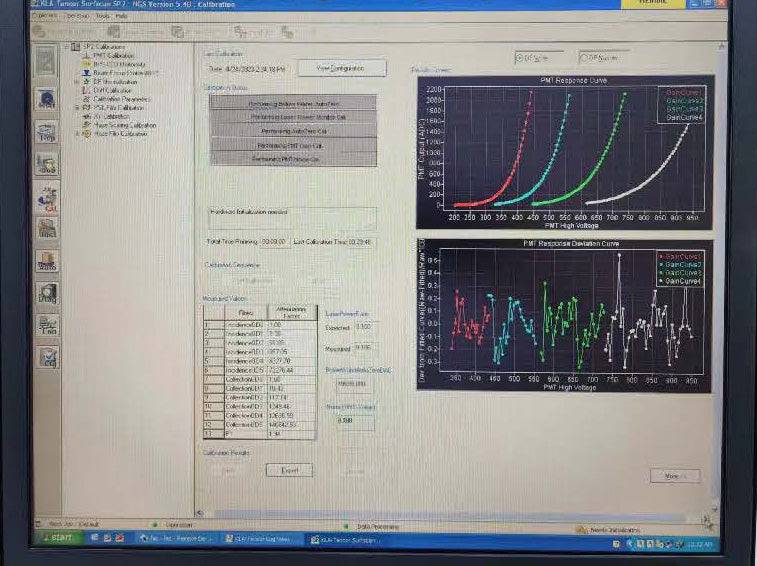The width and height of the screenshot is (757, 566).
Task: Click the Attenuation Factor column header
Action: 292,313
